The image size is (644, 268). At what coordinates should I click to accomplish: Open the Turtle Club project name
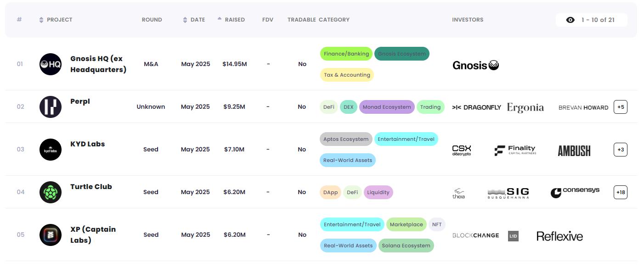pyautogui.click(x=91, y=187)
